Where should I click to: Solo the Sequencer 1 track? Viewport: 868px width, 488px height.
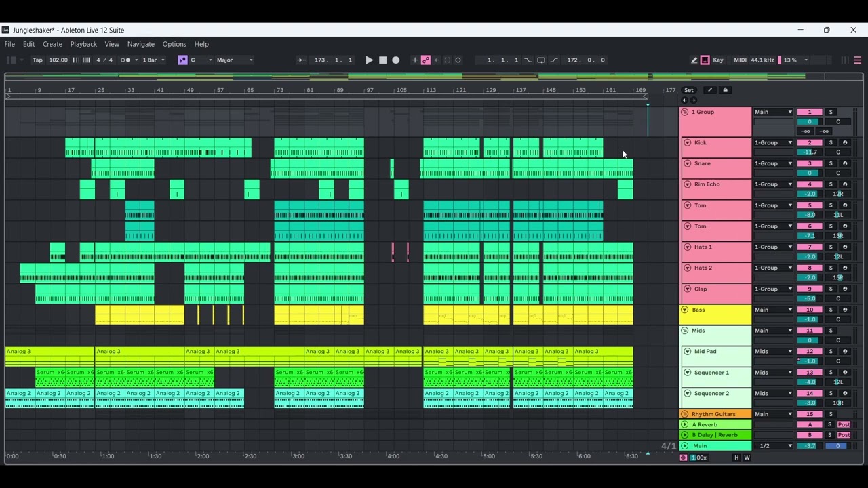(831, 372)
